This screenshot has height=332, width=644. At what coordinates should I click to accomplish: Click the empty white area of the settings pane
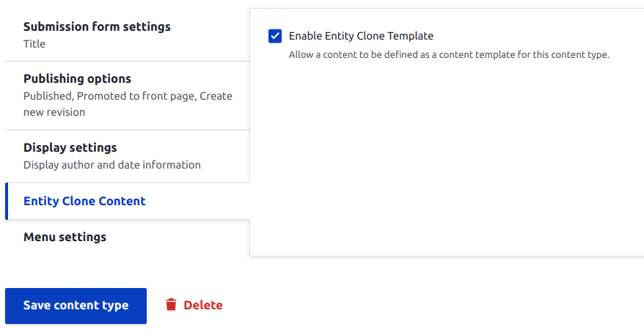[x=447, y=161]
